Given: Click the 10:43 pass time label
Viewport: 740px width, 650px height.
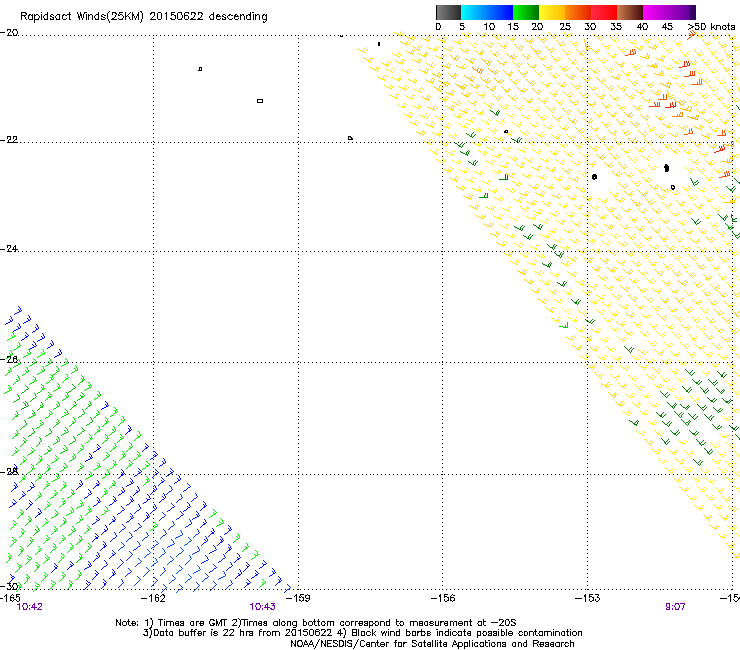Looking at the screenshot, I should point(262,607).
